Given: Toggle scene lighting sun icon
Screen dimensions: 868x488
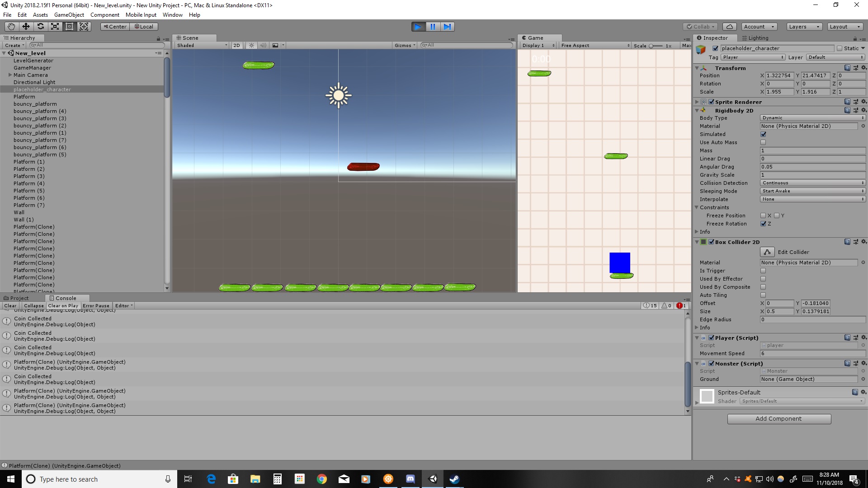Looking at the screenshot, I should click(252, 45).
